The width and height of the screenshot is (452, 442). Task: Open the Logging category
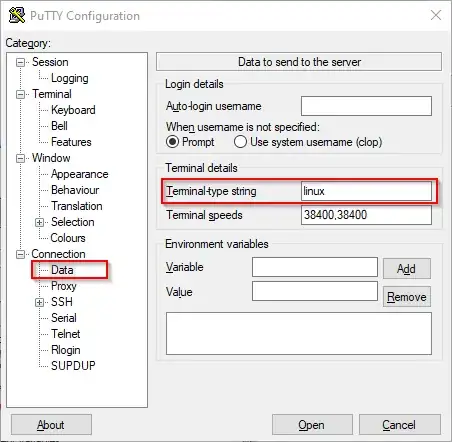(x=70, y=78)
